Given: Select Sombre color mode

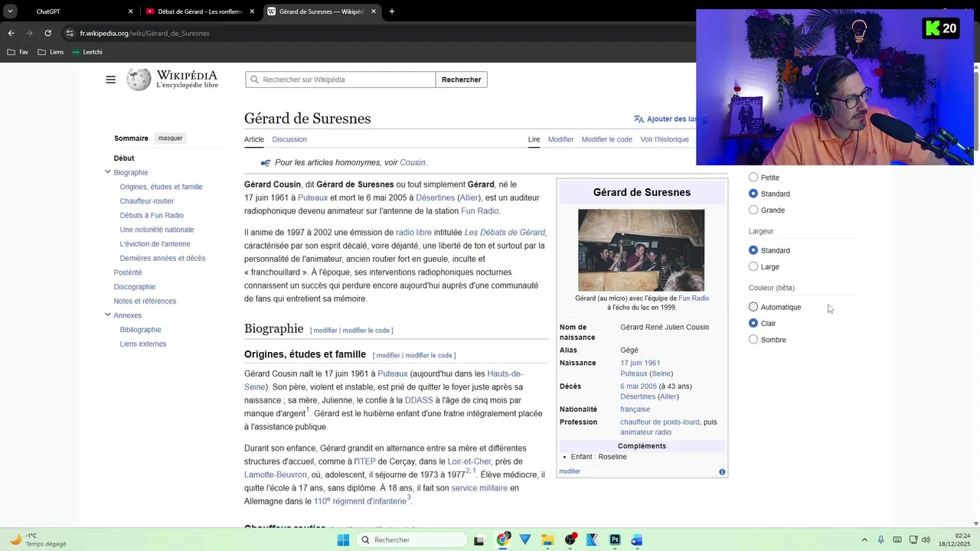Looking at the screenshot, I should pos(753,339).
